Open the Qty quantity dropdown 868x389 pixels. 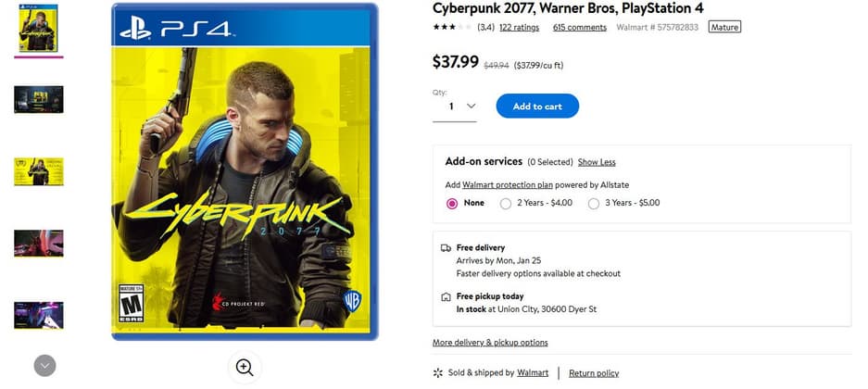455,107
